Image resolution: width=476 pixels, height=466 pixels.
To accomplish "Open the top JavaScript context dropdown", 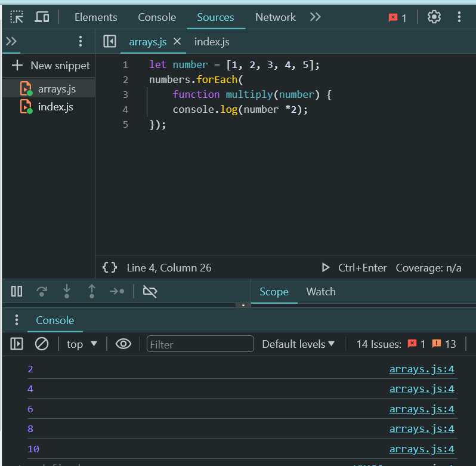I will pyautogui.click(x=82, y=344).
